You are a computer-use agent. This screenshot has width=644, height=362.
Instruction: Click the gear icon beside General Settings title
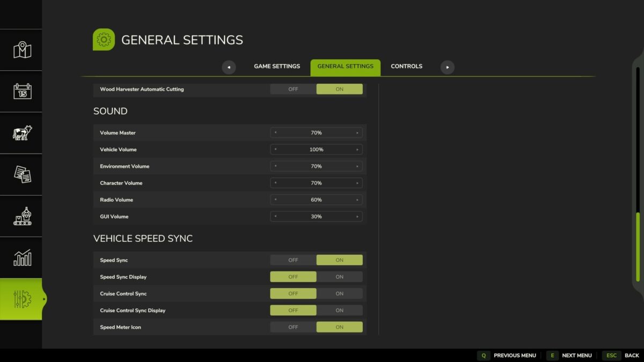click(x=104, y=39)
